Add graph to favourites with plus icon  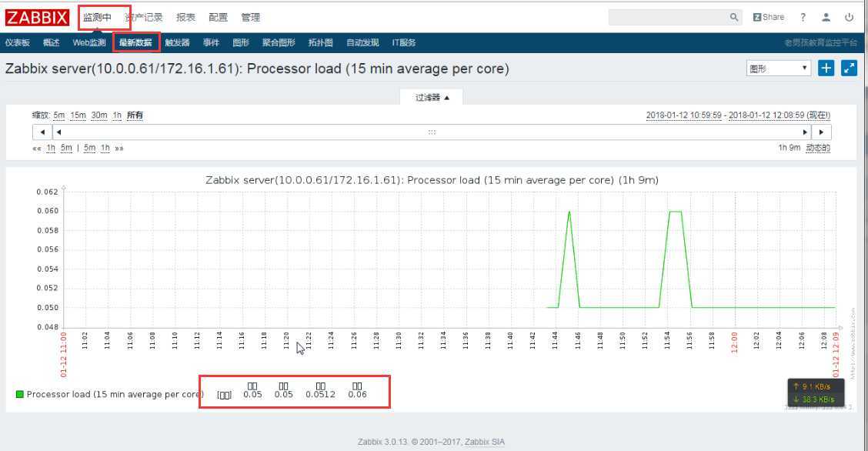tap(826, 68)
